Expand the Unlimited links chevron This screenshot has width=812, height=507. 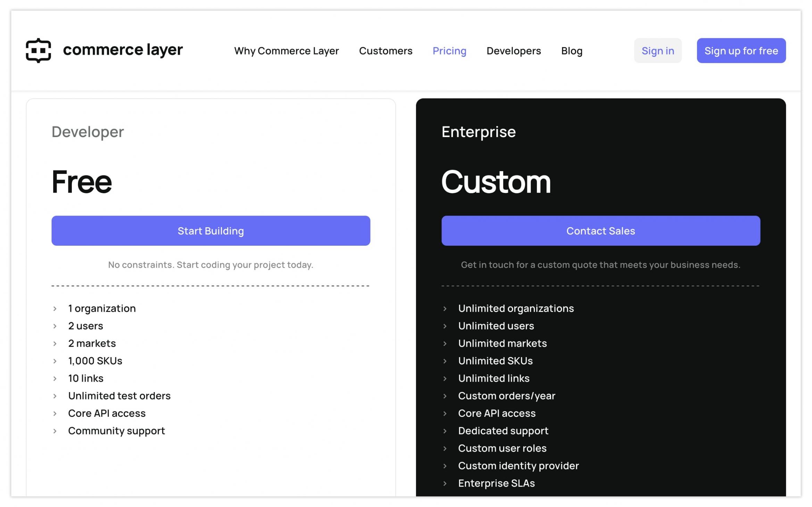click(x=445, y=379)
